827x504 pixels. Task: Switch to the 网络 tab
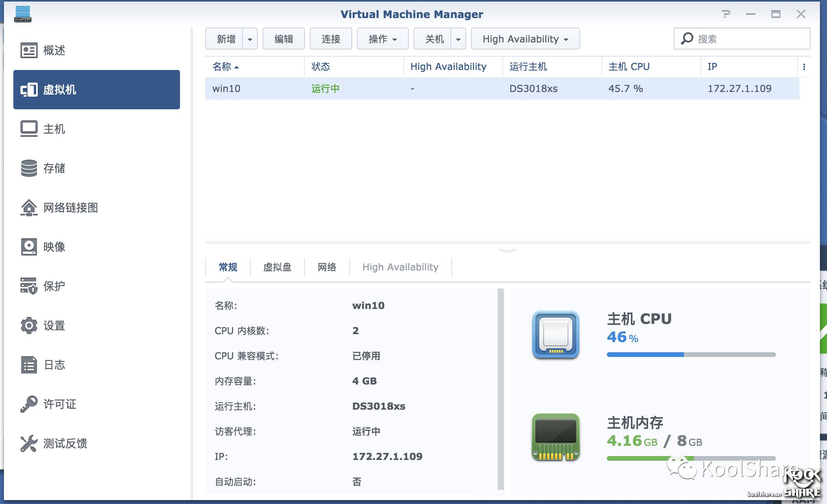(x=327, y=267)
